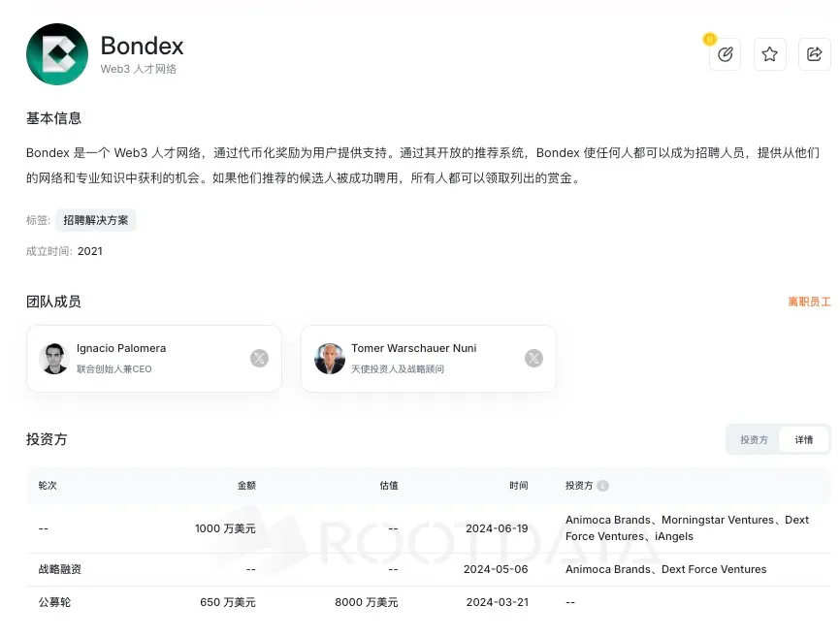This screenshot has height=638, width=840.
Task: Click the info icon beside 投资方 column header
Action: pyautogui.click(x=602, y=486)
